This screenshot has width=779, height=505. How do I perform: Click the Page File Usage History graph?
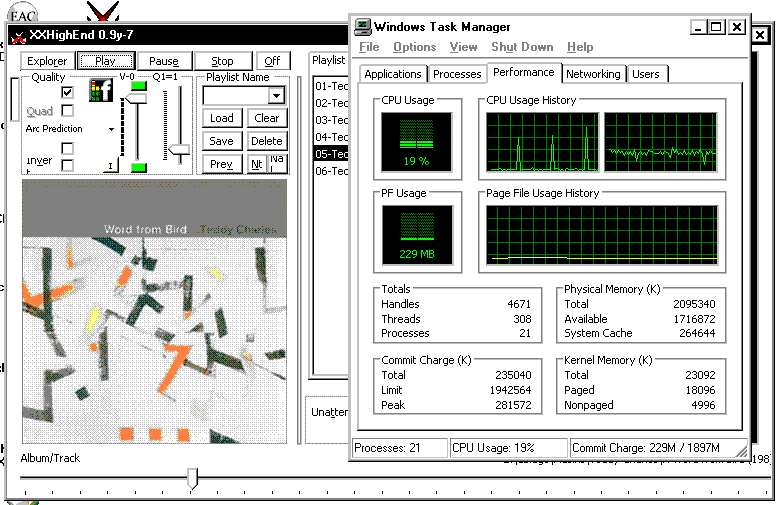(x=602, y=235)
